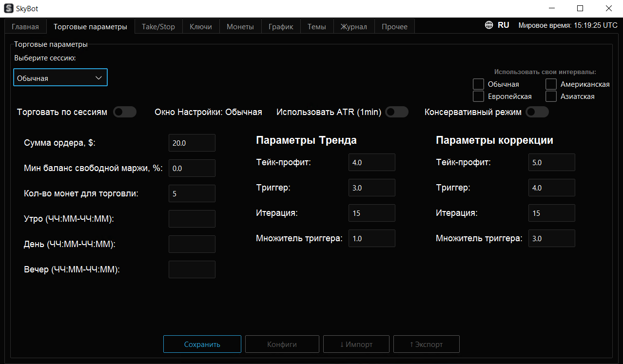
Task: Switch to the Темы tab
Action: click(x=317, y=26)
